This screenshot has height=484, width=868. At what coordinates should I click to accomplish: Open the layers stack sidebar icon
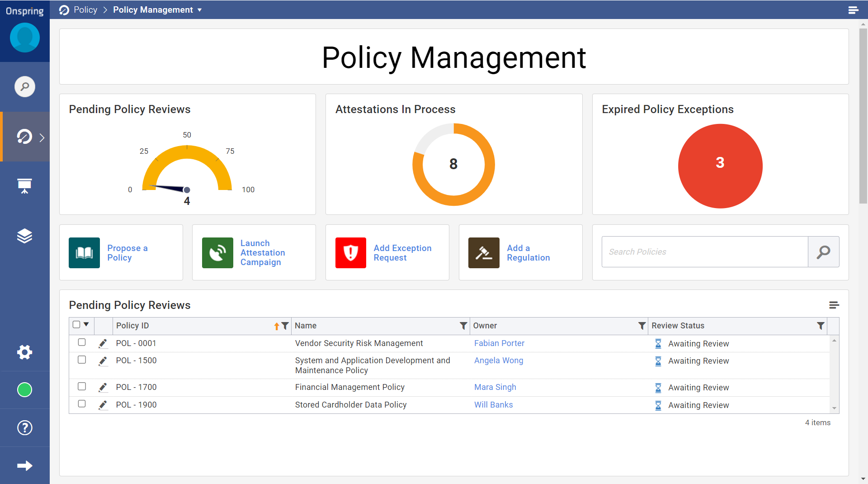coord(25,236)
